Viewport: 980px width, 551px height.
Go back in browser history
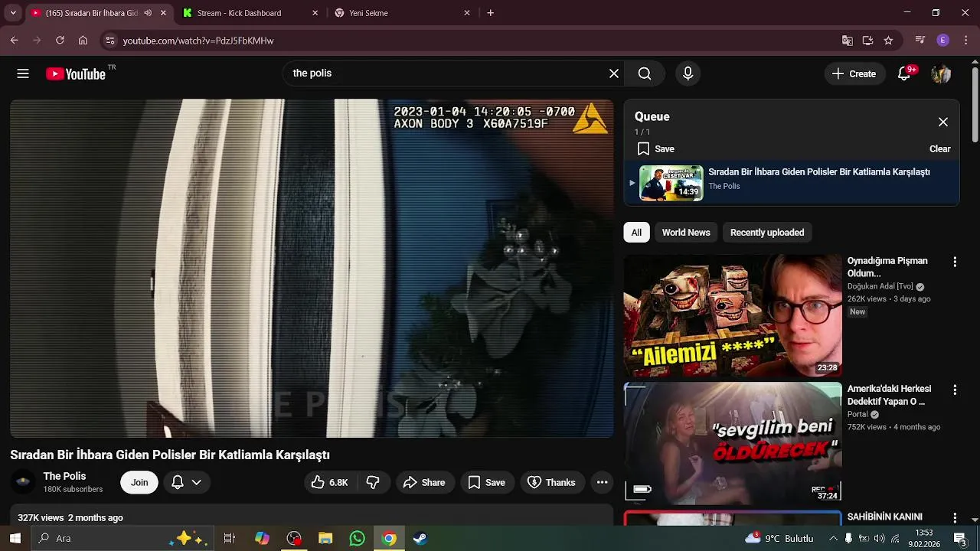click(14, 41)
